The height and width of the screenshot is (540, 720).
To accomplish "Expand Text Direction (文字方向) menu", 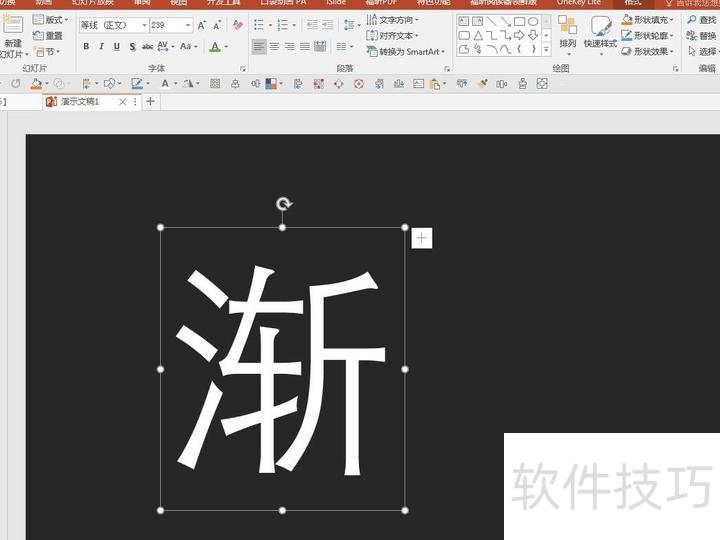I will 393,20.
